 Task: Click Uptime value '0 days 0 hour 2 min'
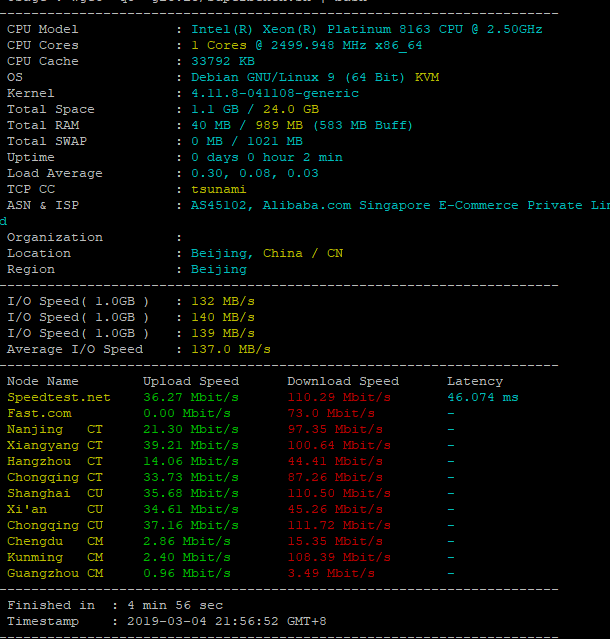267,157
